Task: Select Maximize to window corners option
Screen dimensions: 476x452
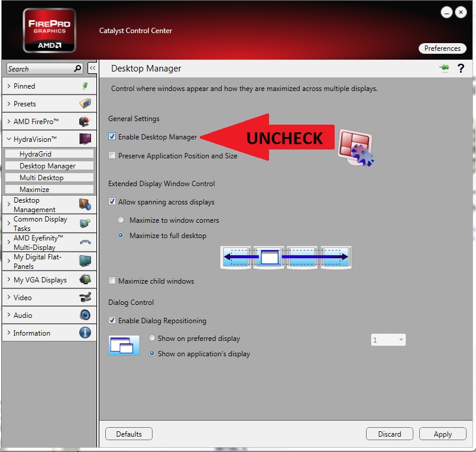Action: tap(121, 220)
